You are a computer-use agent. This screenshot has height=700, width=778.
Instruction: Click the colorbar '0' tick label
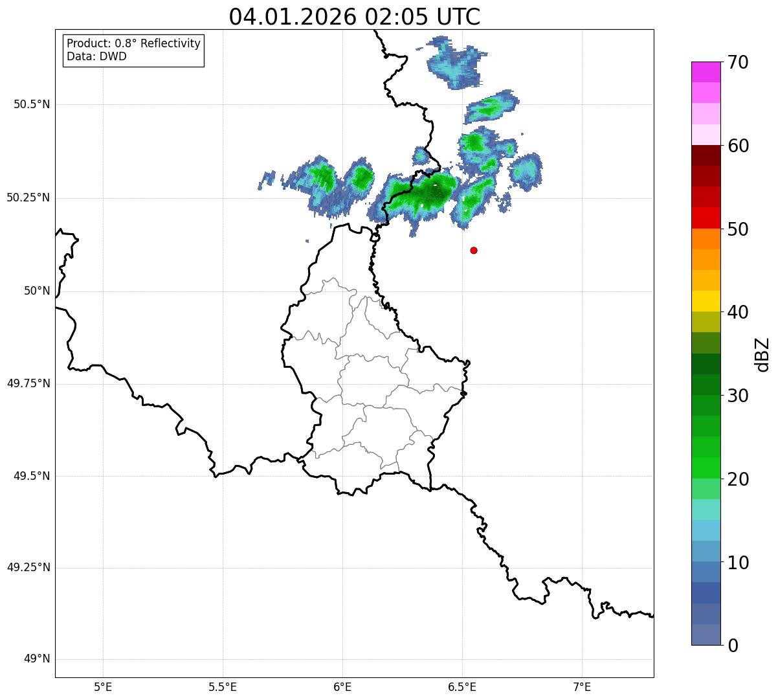click(x=733, y=646)
